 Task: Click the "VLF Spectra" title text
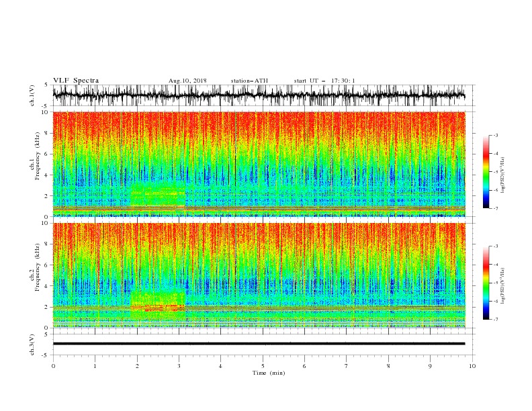click(x=76, y=81)
